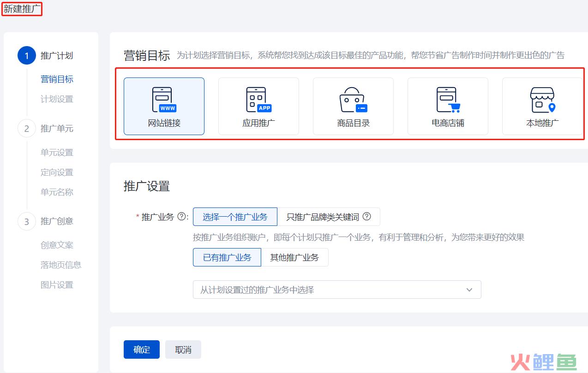588x373 pixels.
Task: Click the 推广创意 step label
Action: [x=57, y=221]
